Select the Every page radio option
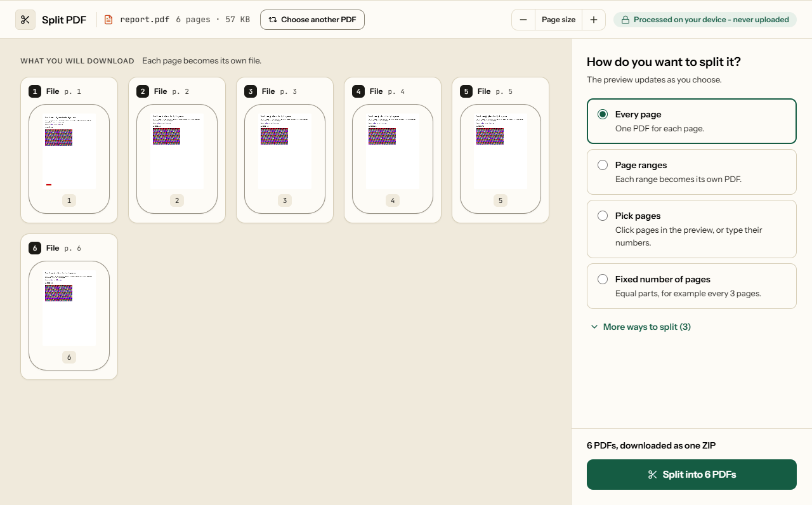Viewport: 812px width, 505px height. click(691, 121)
